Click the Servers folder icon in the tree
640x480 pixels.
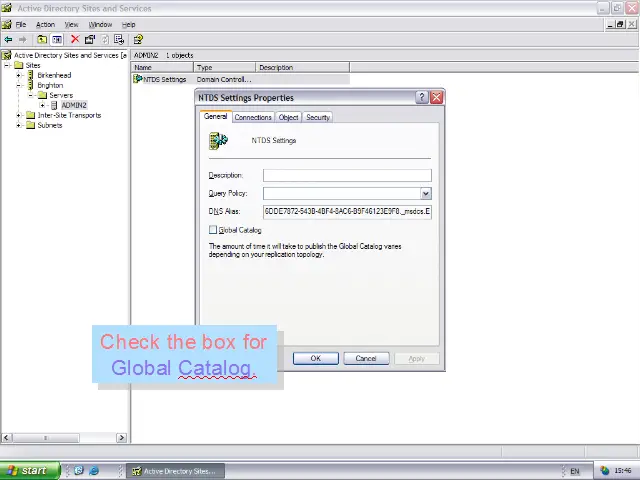click(x=42, y=95)
